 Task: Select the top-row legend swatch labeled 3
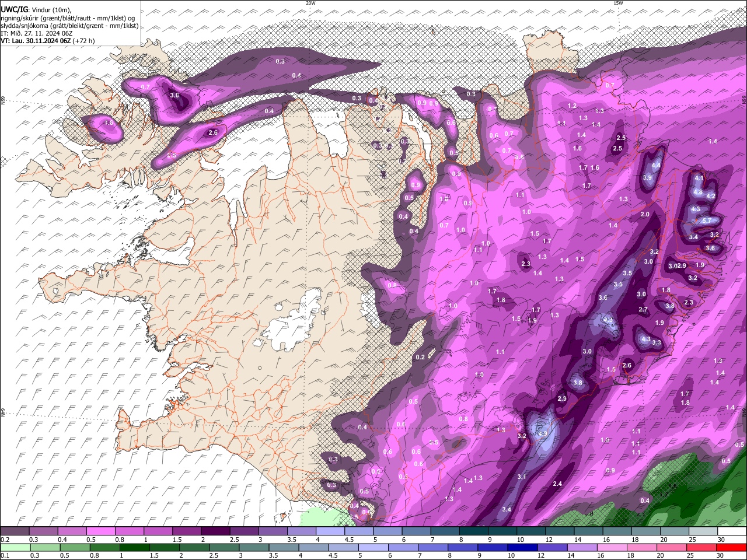point(273,531)
